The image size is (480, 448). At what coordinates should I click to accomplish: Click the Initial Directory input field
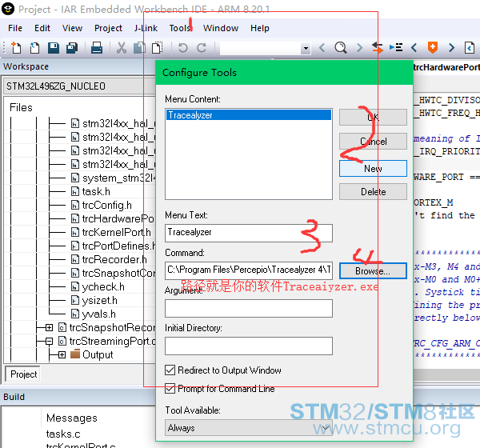point(249,346)
